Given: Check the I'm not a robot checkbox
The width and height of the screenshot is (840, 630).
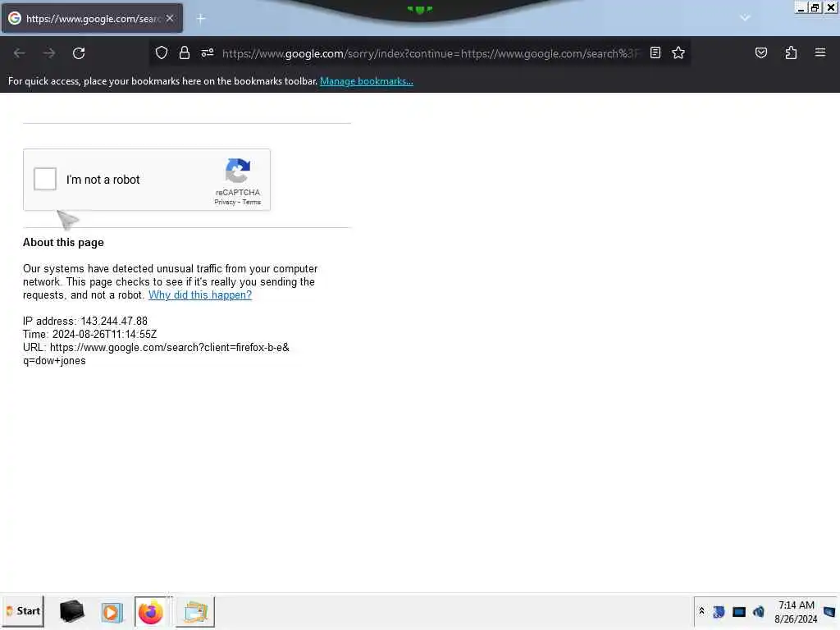Looking at the screenshot, I should pos(45,179).
